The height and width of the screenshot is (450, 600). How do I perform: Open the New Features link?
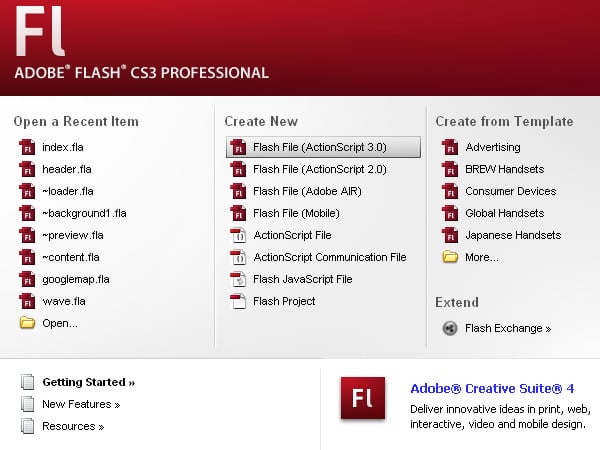80,404
